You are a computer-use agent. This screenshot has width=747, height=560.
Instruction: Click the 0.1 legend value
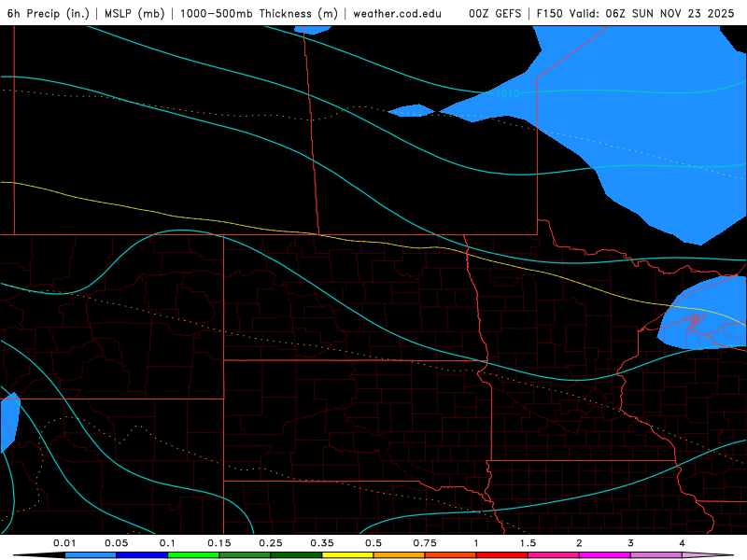tap(167, 543)
